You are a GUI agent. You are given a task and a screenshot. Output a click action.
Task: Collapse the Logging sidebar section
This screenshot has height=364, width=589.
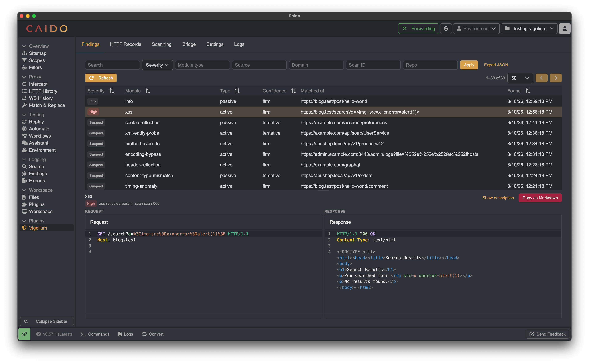pyautogui.click(x=34, y=159)
